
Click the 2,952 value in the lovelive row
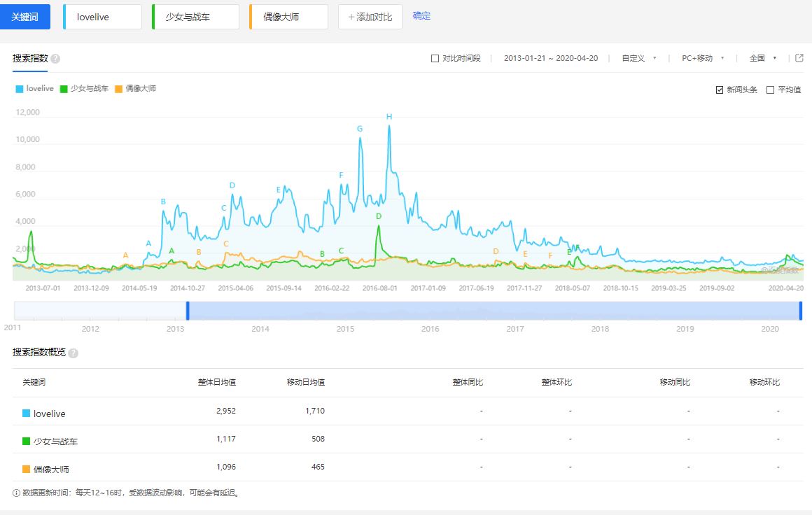click(226, 411)
